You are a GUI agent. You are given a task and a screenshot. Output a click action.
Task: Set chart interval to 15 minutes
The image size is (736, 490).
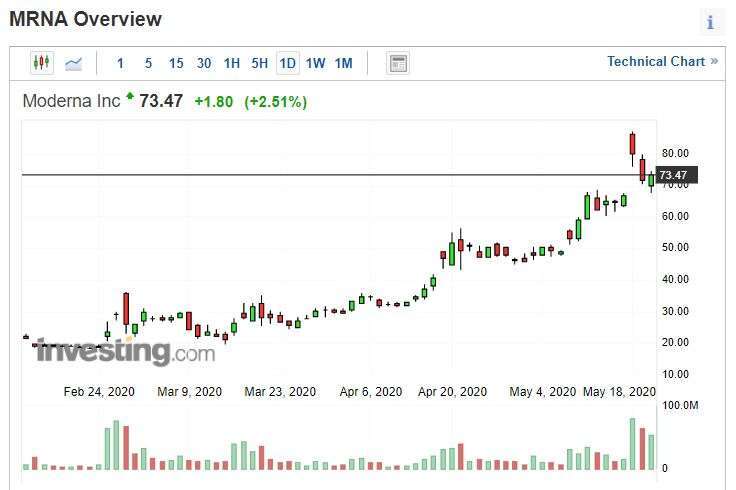176,63
